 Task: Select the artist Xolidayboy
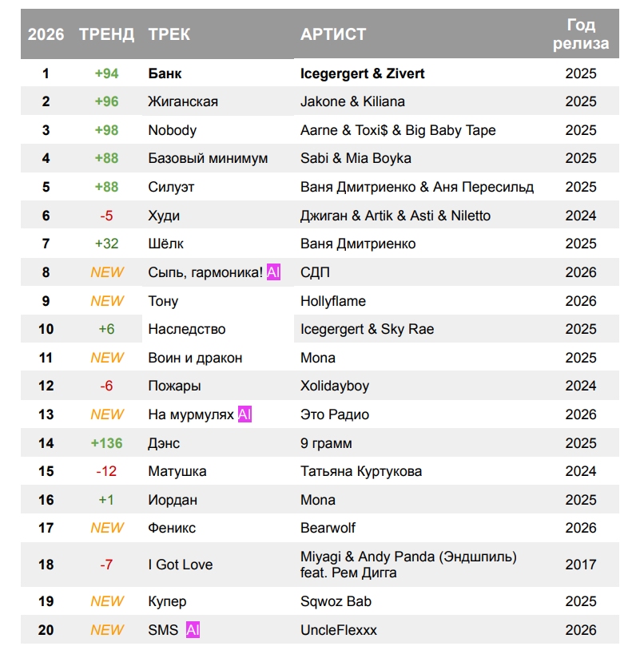(x=335, y=386)
